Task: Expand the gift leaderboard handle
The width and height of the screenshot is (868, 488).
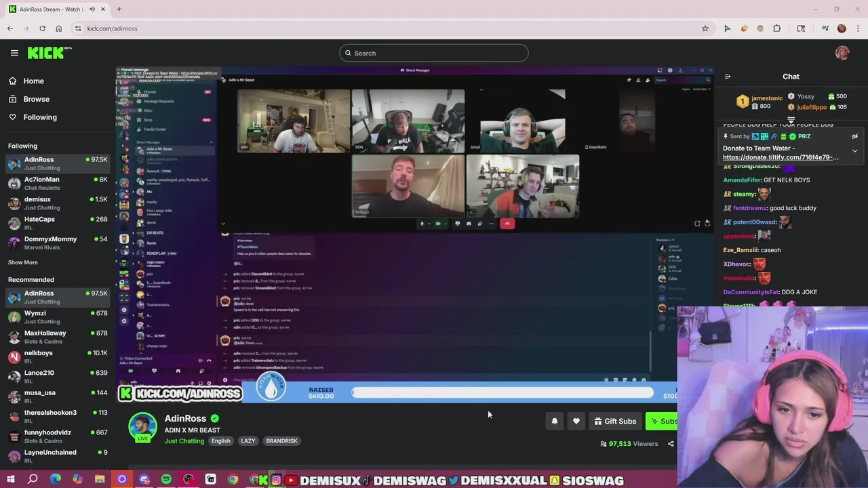Action: coord(791,120)
